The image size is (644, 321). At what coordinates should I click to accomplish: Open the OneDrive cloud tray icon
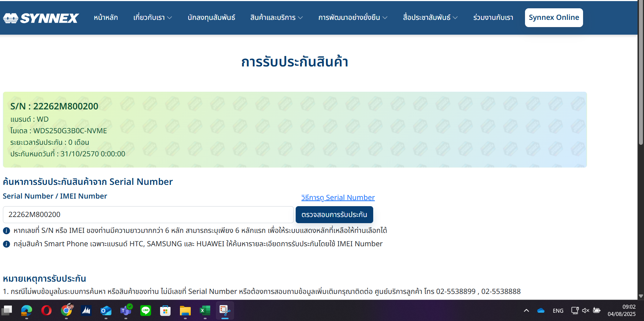541,311
